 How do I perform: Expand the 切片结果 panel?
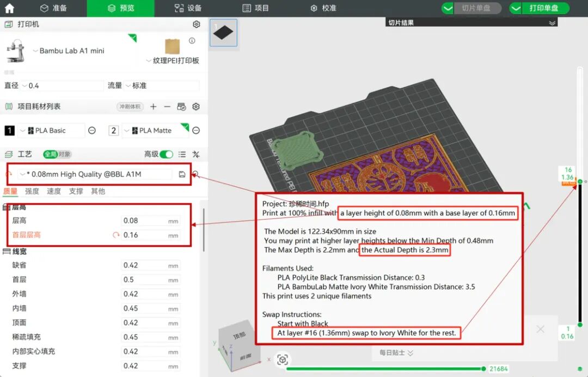[x=552, y=23]
